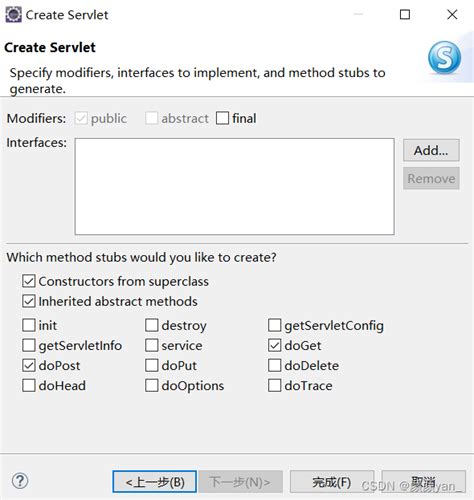Uncheck the doPost method stub

(x=29, y=365)
